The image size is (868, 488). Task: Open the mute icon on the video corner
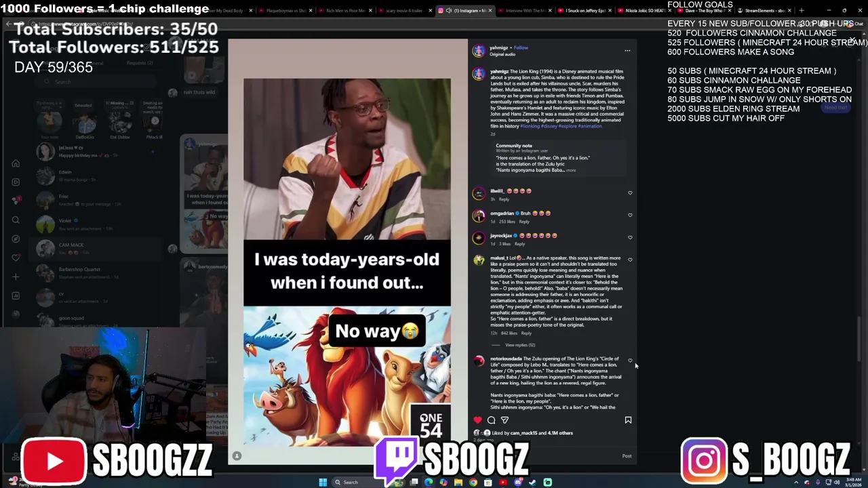pyautogui.click(x=237, y=455)
